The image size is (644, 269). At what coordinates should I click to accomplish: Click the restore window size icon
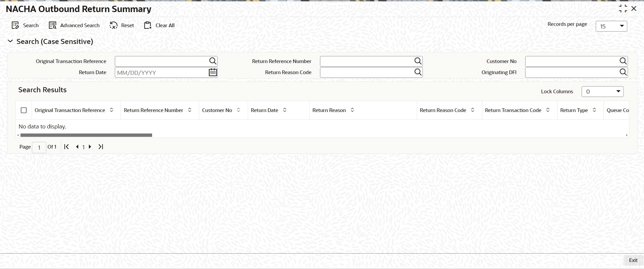pos(623,9)
